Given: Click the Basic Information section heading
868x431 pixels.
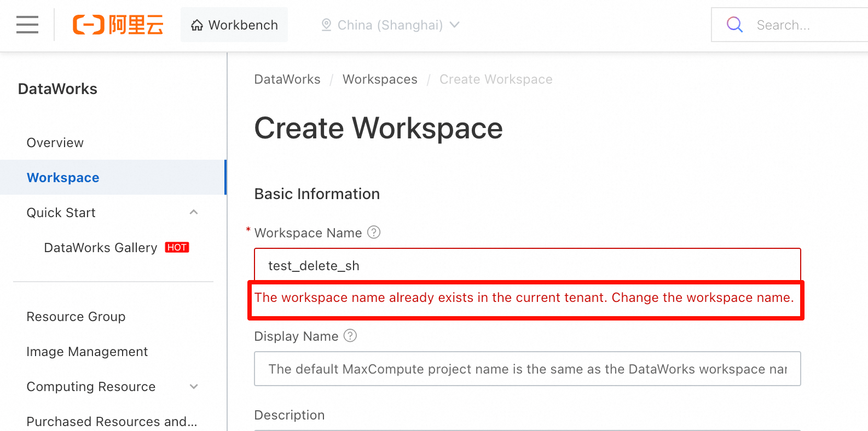Looking at the screenshot, I should pos(317,194).
